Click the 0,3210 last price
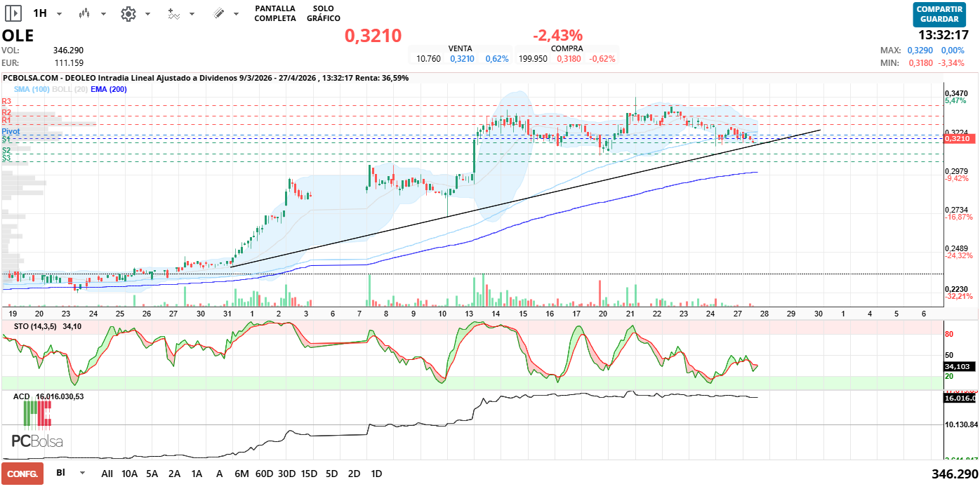The height and width of the screenshot is (489, 980). (373, 36)
